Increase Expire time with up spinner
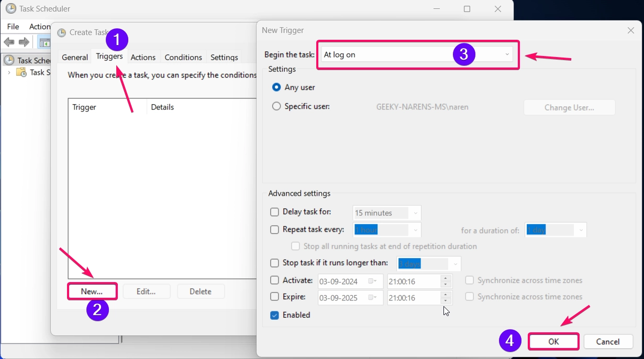 pyautogui.click(x=446, y=295)
